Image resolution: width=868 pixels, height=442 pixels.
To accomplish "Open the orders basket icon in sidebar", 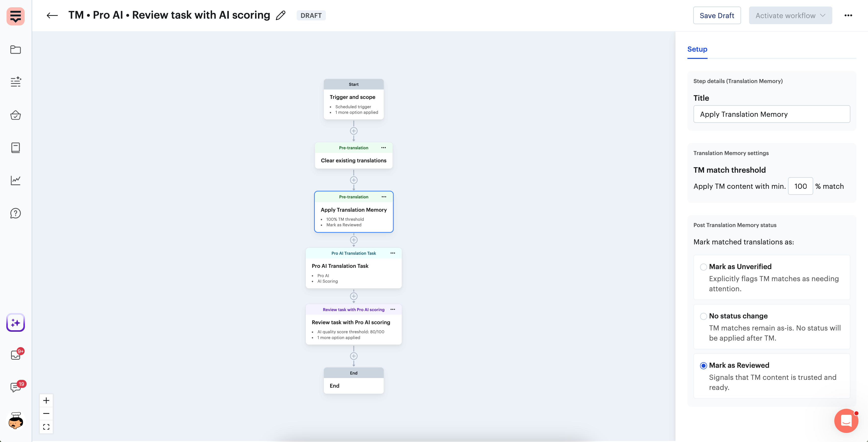I will pos(16,115).
